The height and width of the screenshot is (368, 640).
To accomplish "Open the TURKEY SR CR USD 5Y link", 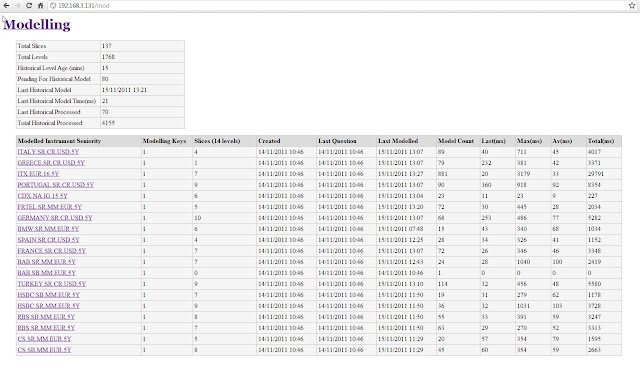I will pos(52,284).
